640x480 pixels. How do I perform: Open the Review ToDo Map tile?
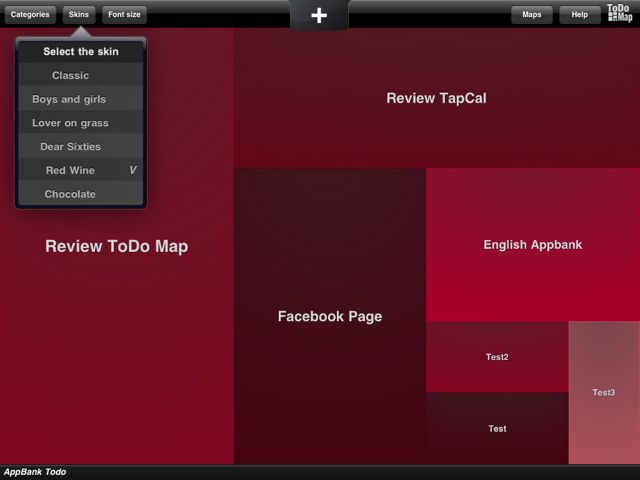pyautogui.click(x=117, y=246)
